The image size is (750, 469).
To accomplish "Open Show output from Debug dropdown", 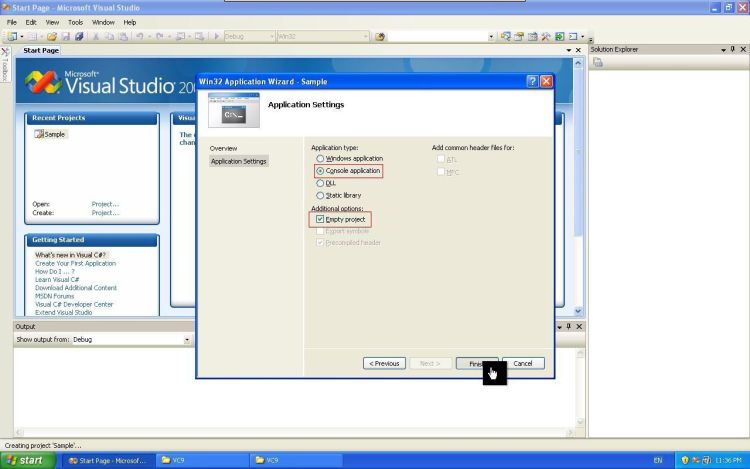I will click(187, 339).
